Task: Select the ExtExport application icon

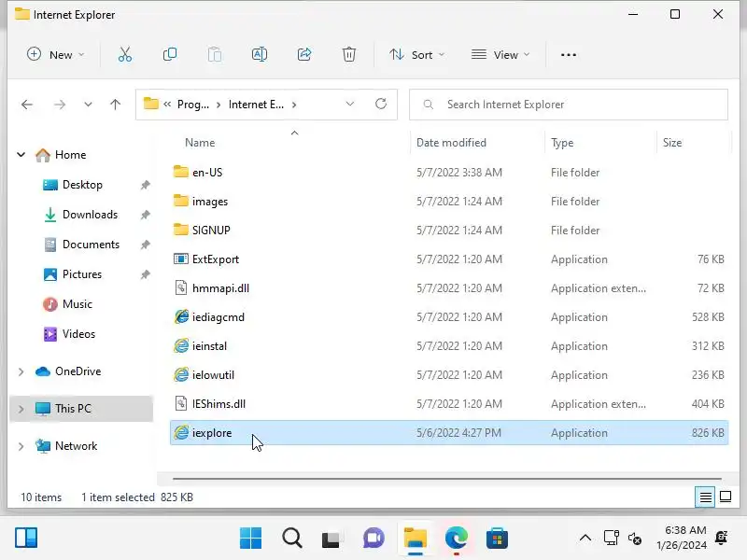Action: (181, 259)
